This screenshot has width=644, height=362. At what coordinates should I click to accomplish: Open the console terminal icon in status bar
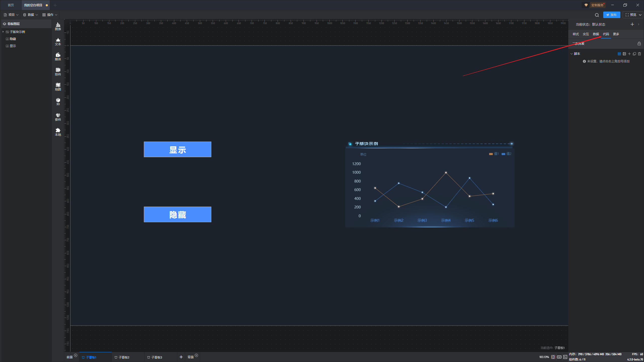(565, 357)
